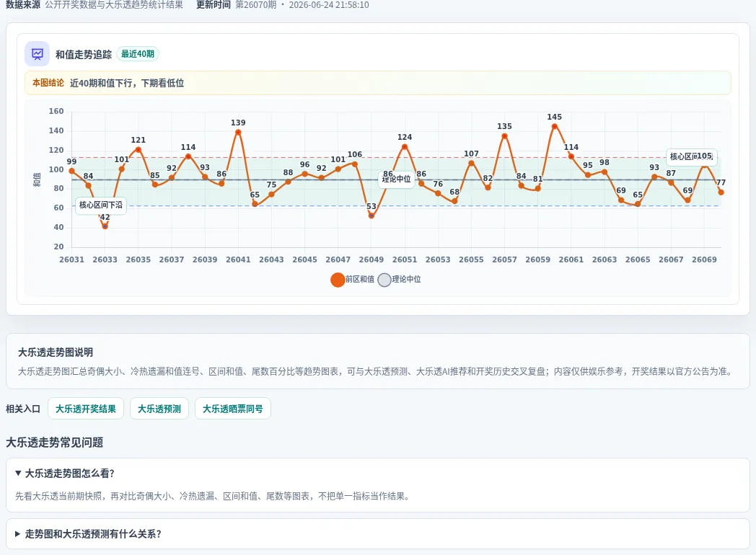Viewport: 756px width, 555px height.
Task: Select the first data point labeled 99
Action: [x=72, y=171]
